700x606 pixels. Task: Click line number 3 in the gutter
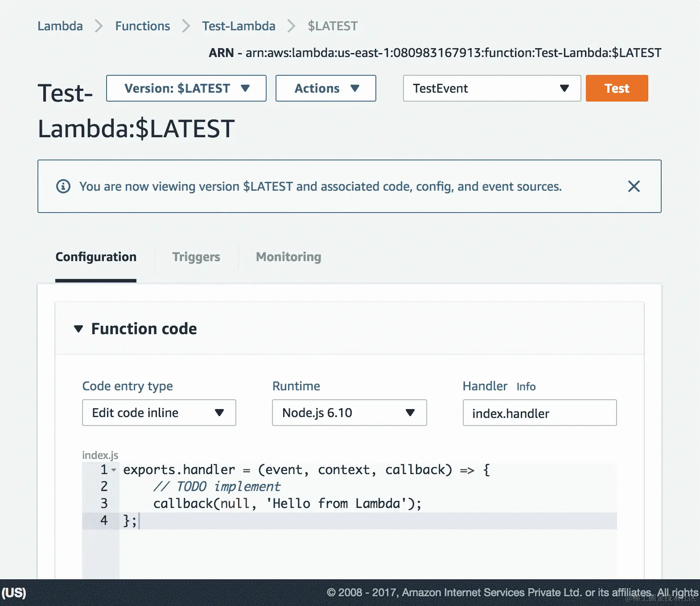(x=104, y=504)
